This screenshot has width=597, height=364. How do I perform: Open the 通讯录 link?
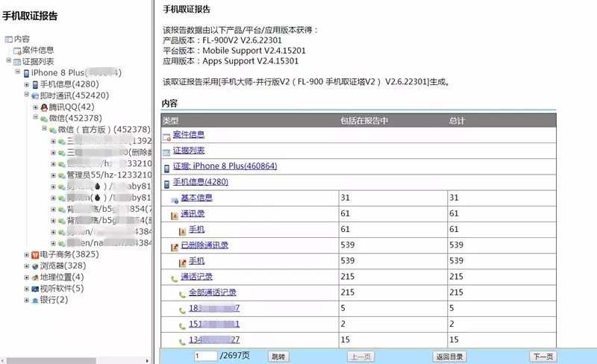(193, 213)
